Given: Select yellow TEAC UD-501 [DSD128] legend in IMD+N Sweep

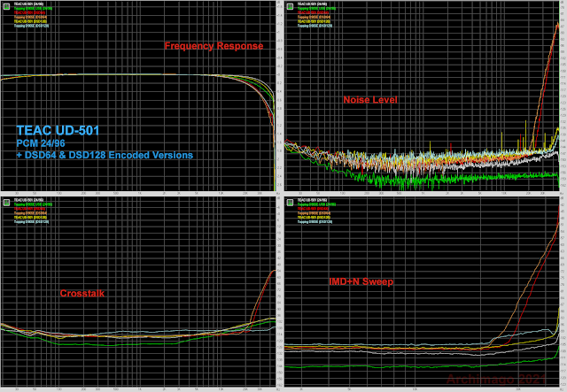Looking at the screenshot, I should pos(314,217).
